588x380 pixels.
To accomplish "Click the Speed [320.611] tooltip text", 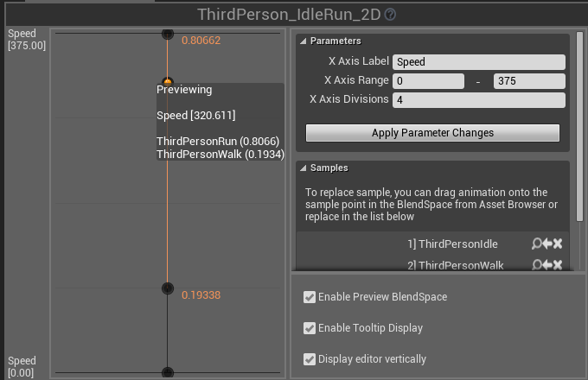I will click(x=196, y=116).
